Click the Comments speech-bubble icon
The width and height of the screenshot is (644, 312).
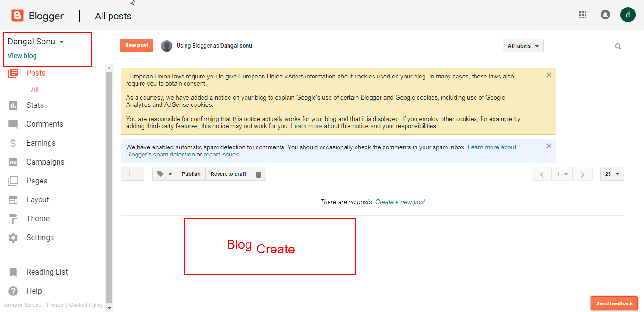click(x=13, y=124)
